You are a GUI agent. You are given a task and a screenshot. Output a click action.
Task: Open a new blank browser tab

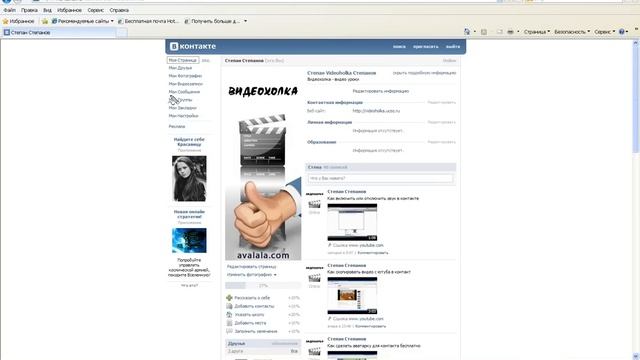click(122, 32)
